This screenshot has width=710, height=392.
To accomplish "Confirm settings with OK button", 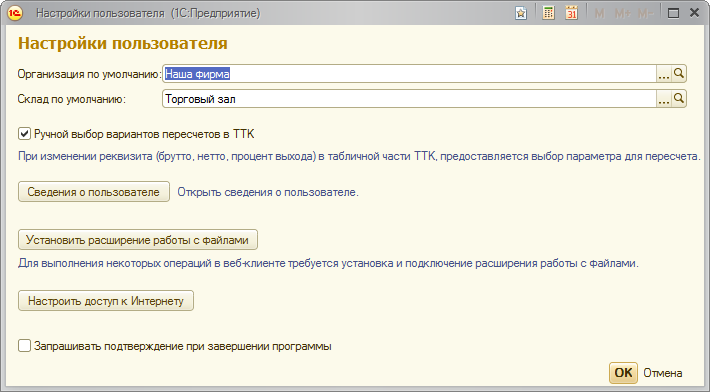I will click(623, 373).
